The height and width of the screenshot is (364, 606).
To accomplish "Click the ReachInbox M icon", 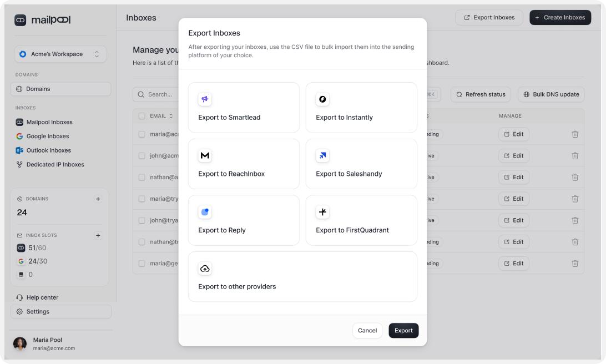I will click(x=205, y=156).
